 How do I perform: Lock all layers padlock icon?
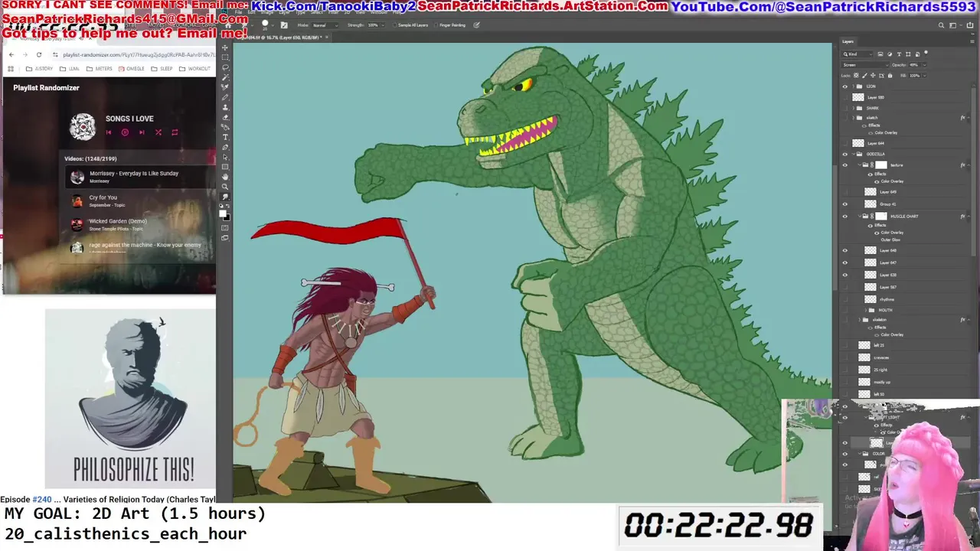[x=890, y=76]
